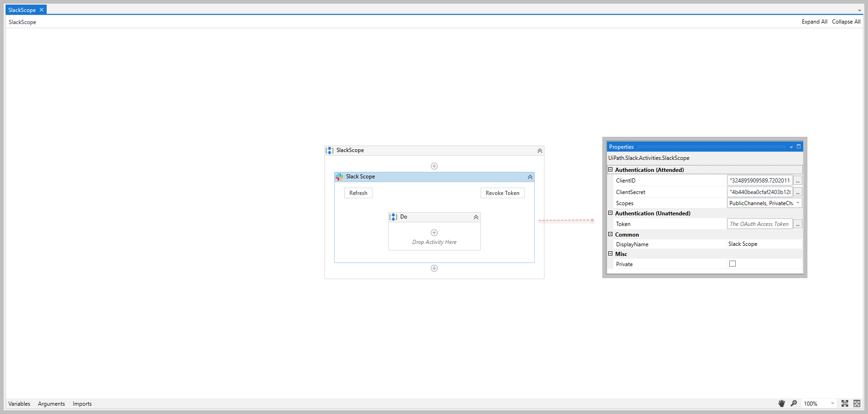Click the SlackScope sequence title text

(350, 150)
